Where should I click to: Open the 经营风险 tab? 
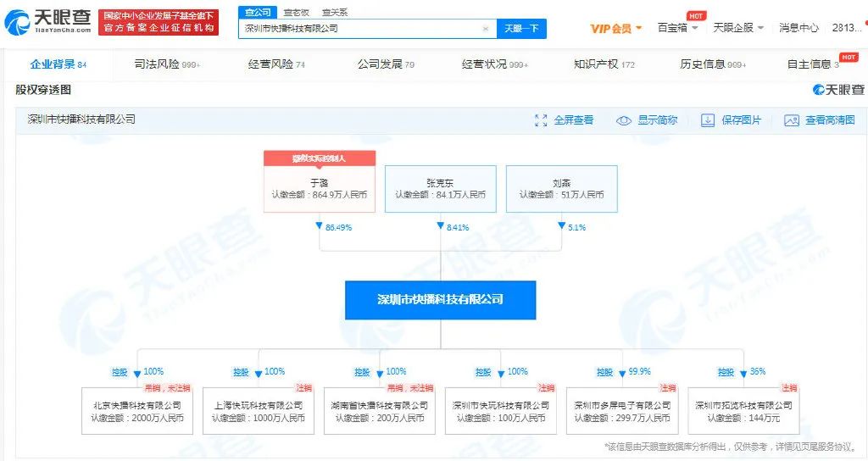coord(276,64)
